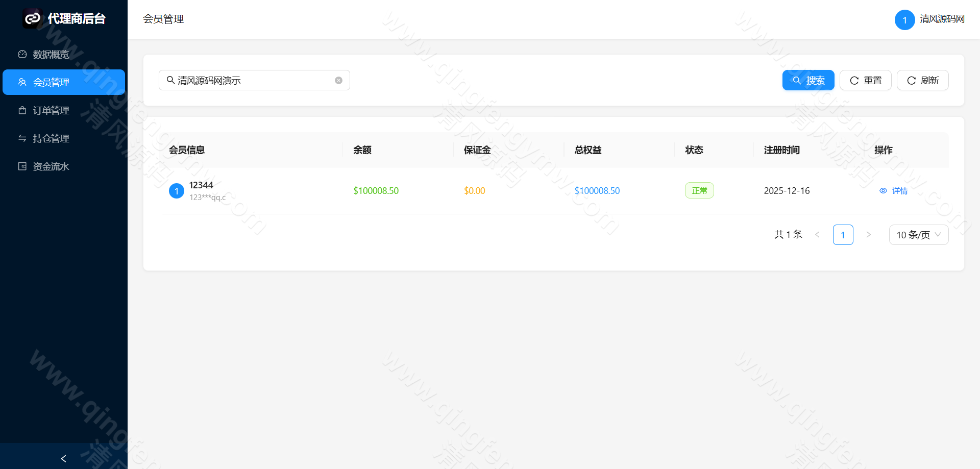Click the 持仓管理 position icon
This screenshot has width=980, height=469.
coord(22,138)
